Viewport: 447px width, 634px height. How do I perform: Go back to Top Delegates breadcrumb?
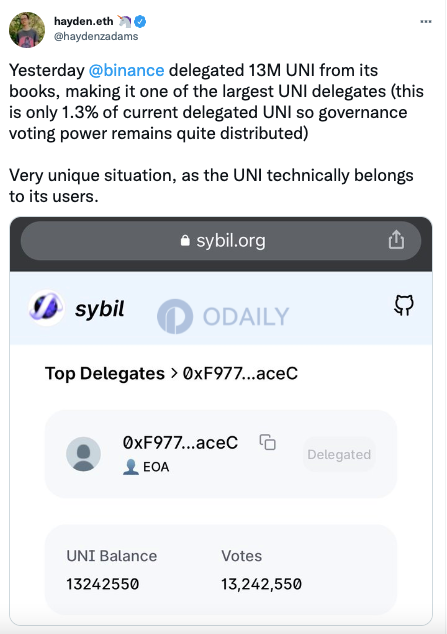pos(105,373)
